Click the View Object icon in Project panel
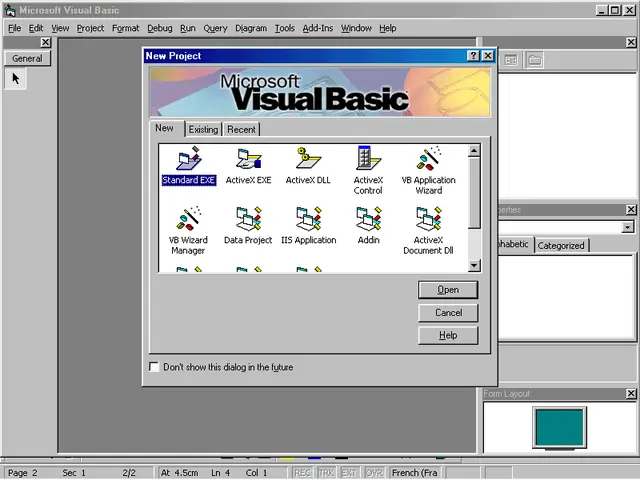This screenshot has height=480, width=640. coord(511,60)
